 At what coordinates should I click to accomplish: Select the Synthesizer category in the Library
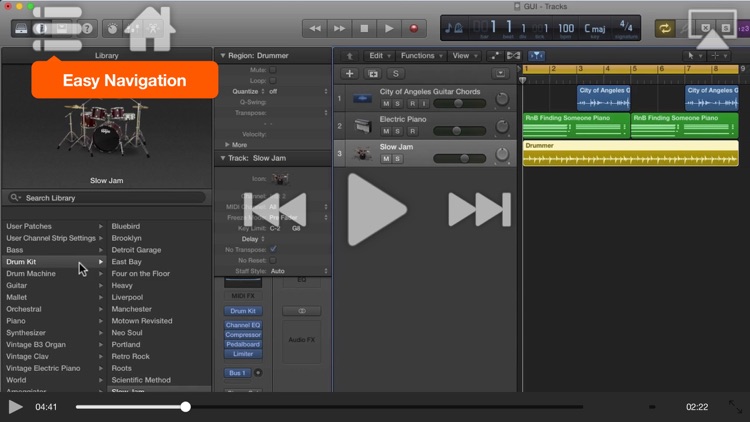[x=55, y=333]
